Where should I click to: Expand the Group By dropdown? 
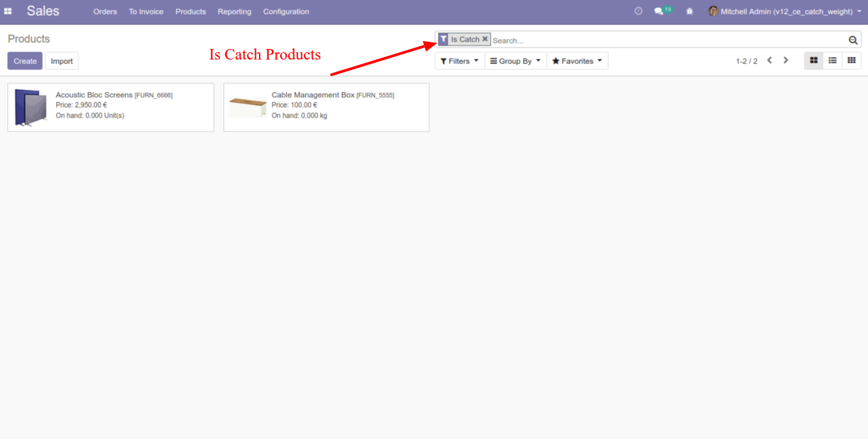click(x=515, y=61)
